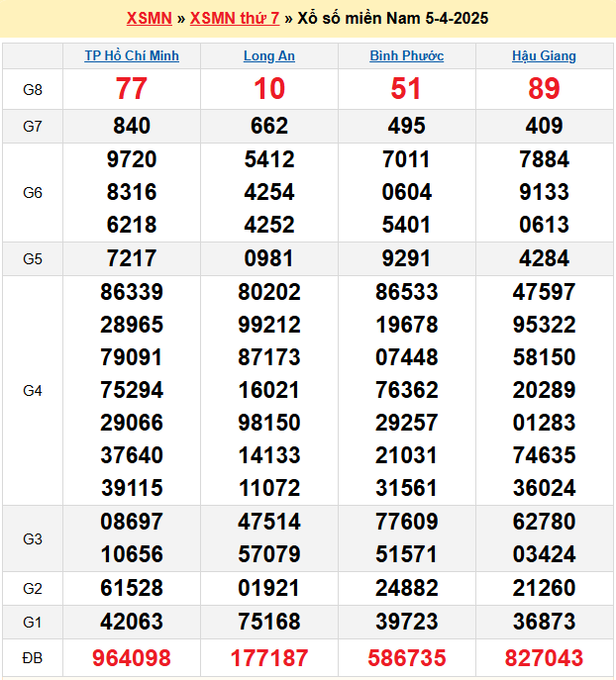Image resolution: width=616 pixels, height=680 pixels.
Task: Open the Long An province link
Action: (268, 56)
